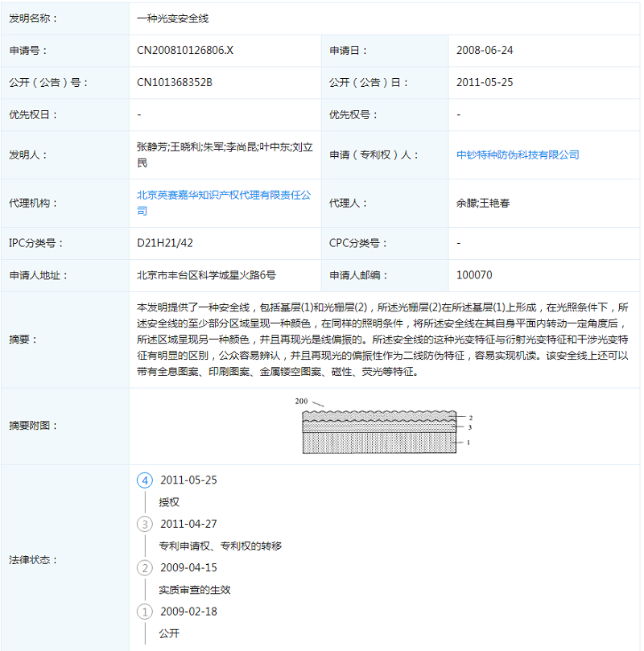Select the 专利申请权、专利权的转移 status entry
Viewport: 644px width, 651px height.
(220, 546)
